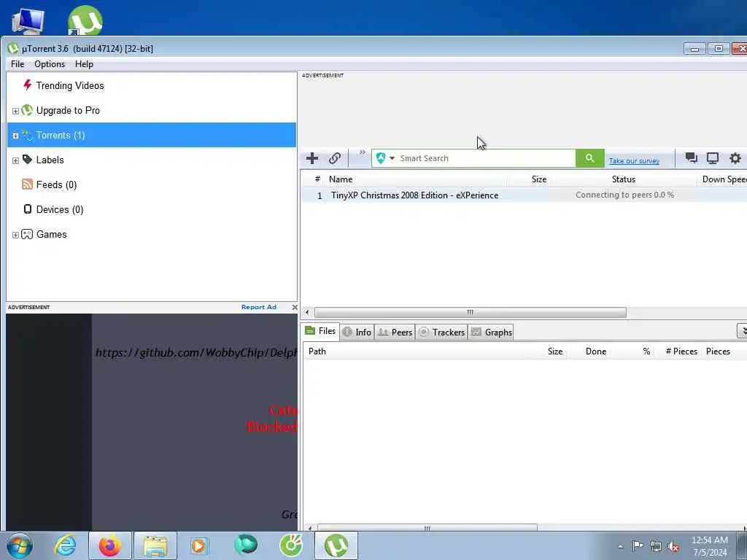The height and width of the screenshot is (560, 747).
Task: Open the File menu
Action: (x=18, y=64)
